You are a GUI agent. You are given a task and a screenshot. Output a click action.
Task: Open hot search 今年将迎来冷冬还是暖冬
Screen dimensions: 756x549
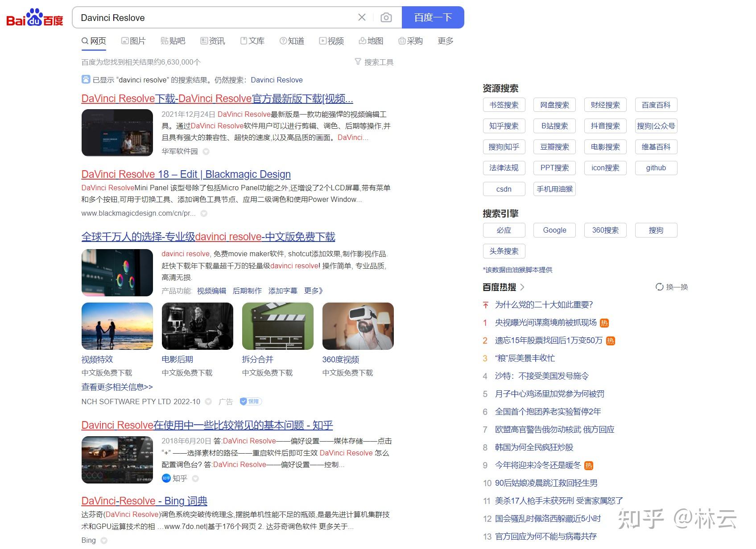pos(538,465)
